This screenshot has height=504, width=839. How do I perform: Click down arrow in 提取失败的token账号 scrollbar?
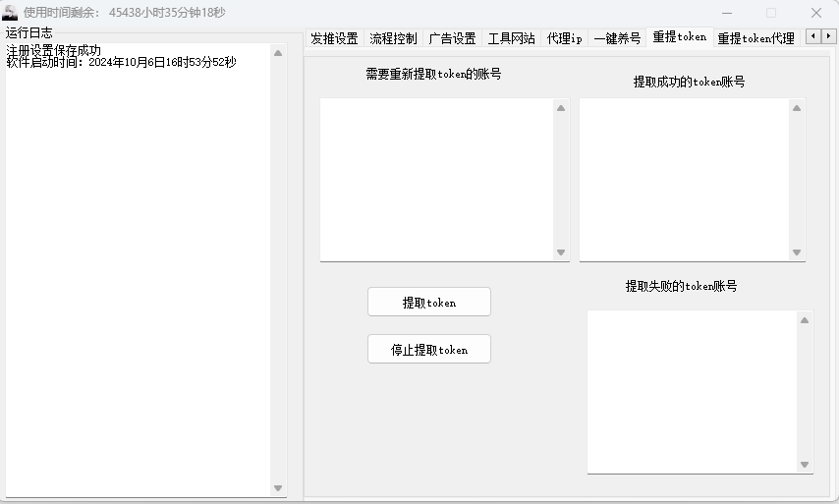click(x=805, y=465)
